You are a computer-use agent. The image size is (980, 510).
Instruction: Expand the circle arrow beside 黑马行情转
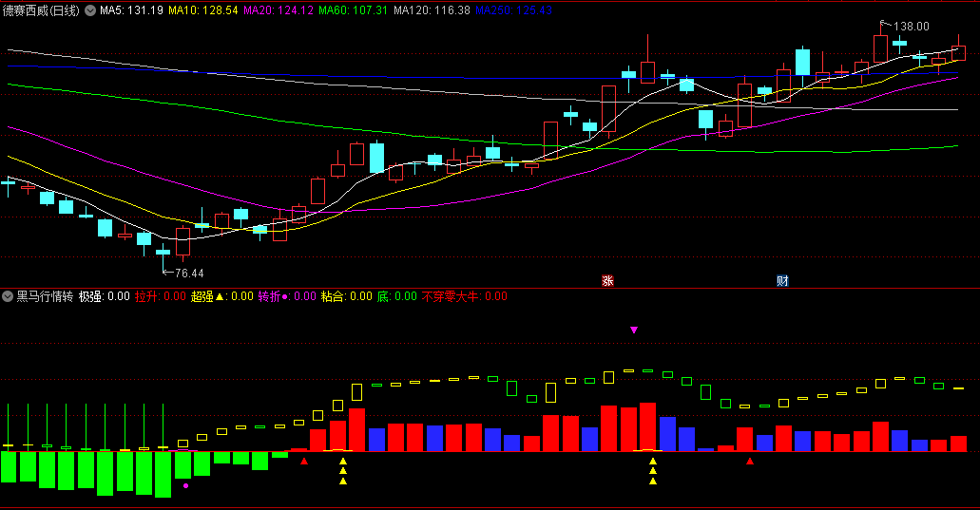(x=8, y=296)
